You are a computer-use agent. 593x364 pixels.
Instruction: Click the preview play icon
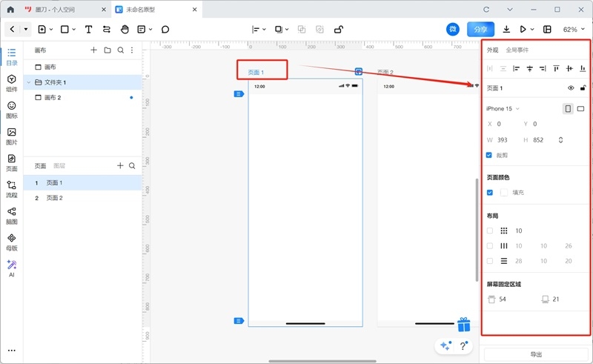[x=523, y=29]
